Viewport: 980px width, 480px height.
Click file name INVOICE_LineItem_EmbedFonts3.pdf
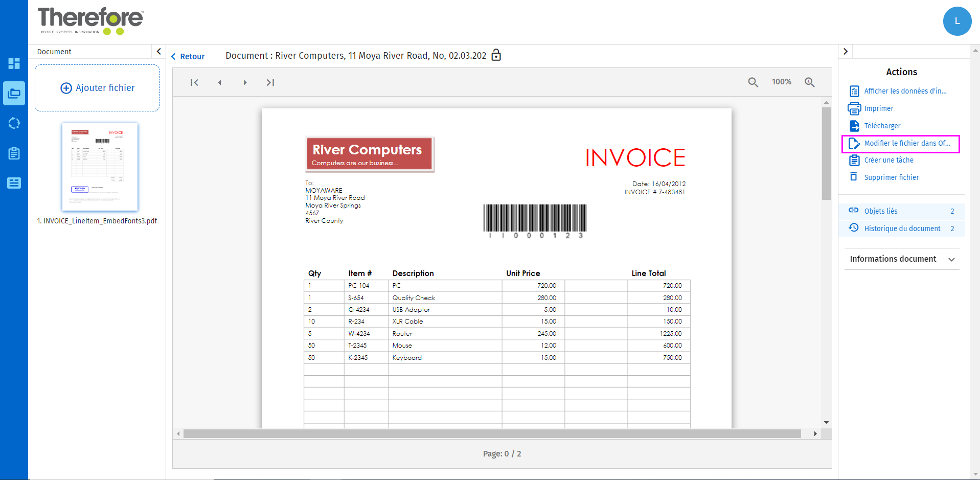click(97, 221)
